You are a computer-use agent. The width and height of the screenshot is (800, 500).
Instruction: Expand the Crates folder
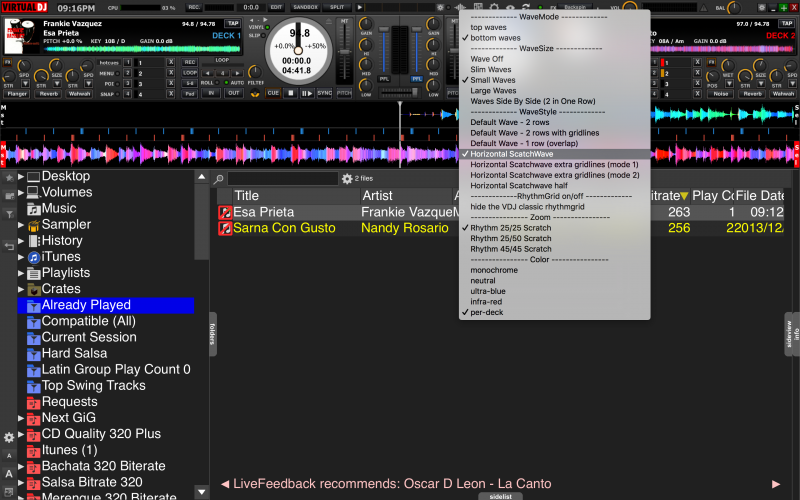click(x=21, y=289)
